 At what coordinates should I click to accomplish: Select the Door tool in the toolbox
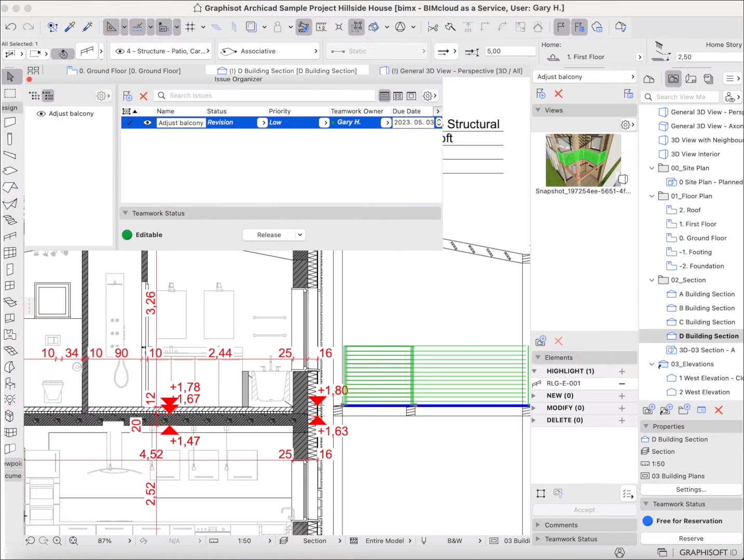[10, 269]
